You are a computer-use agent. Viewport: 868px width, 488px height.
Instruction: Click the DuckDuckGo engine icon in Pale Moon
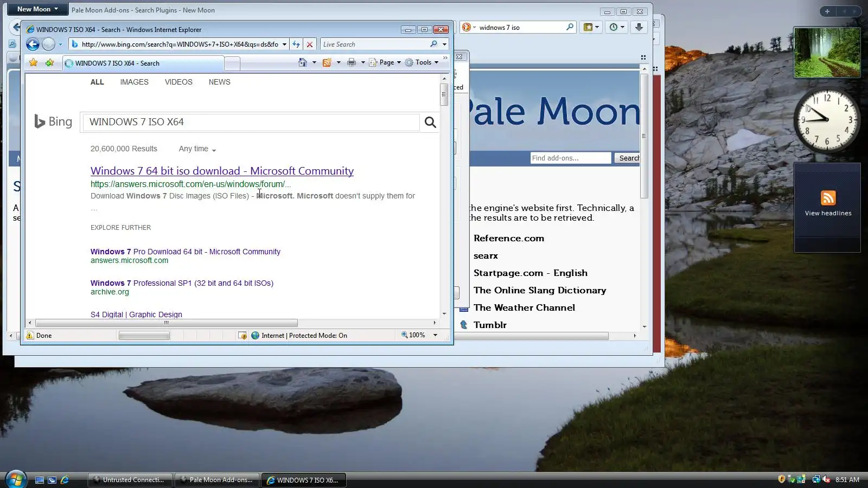point(466,27)
